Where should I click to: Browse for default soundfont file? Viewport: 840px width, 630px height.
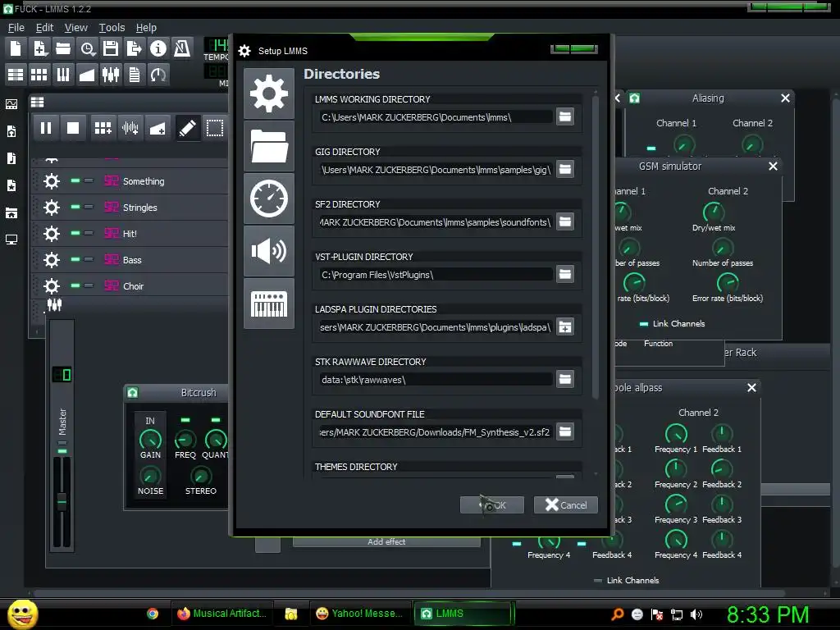coord(565,431)
